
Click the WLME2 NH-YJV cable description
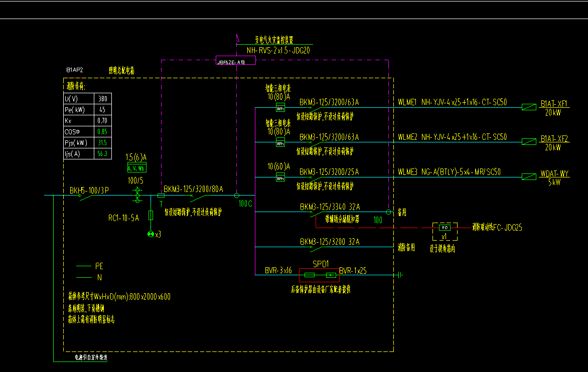(x=452, y=137)
